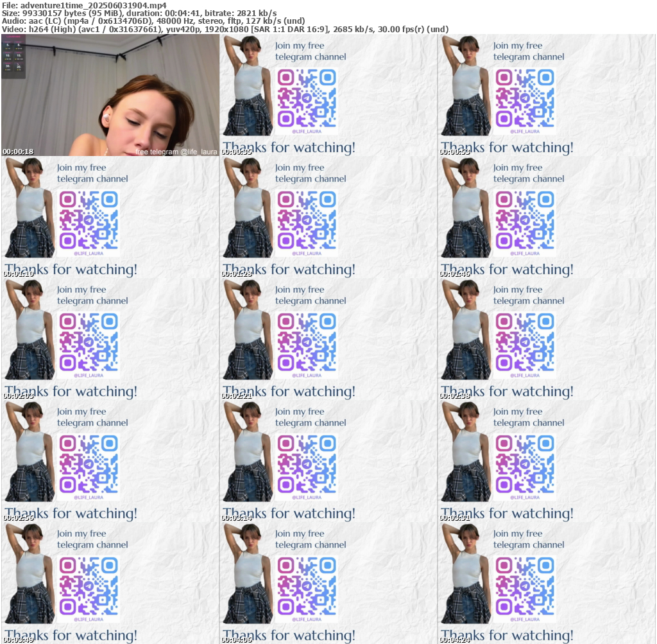Click the thumbnail frame stamped 00:02:38
This screenshot has width=657, height=644.
[547, 339]
